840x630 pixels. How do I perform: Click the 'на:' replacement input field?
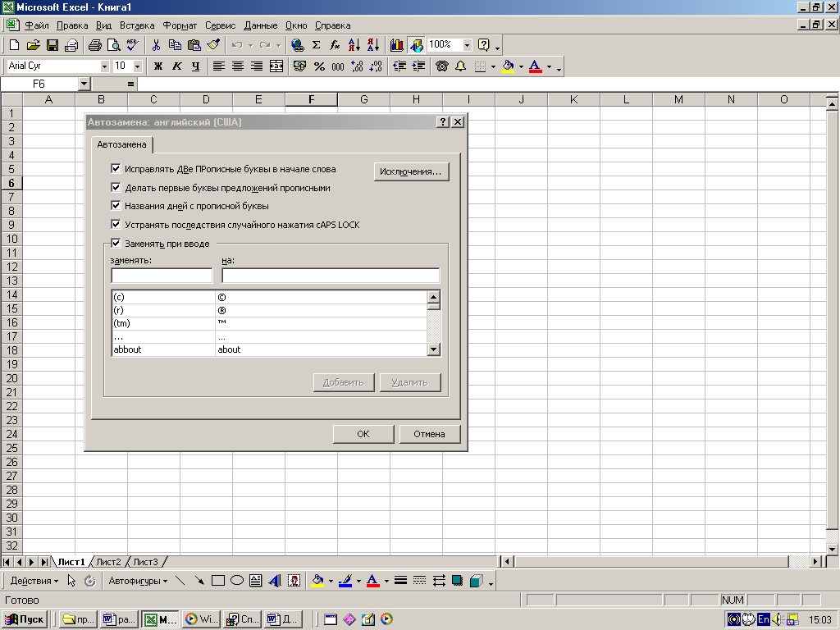point(331,276)
